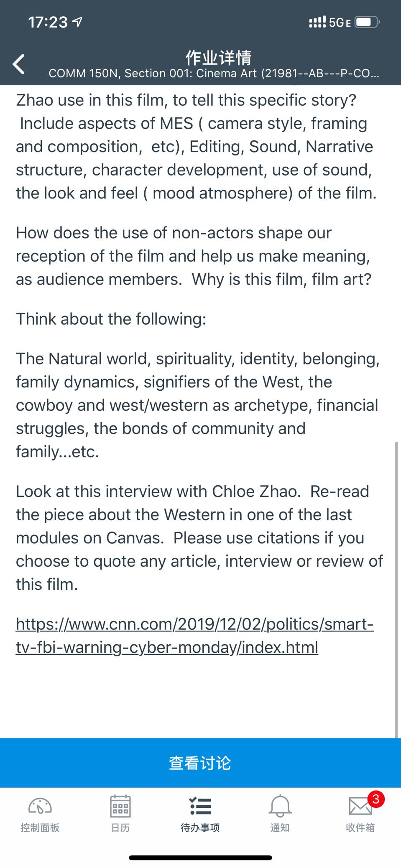Tap the COMM 150N course subtitle
This screenshot has height=868, width=401.
tap(214, 74)
